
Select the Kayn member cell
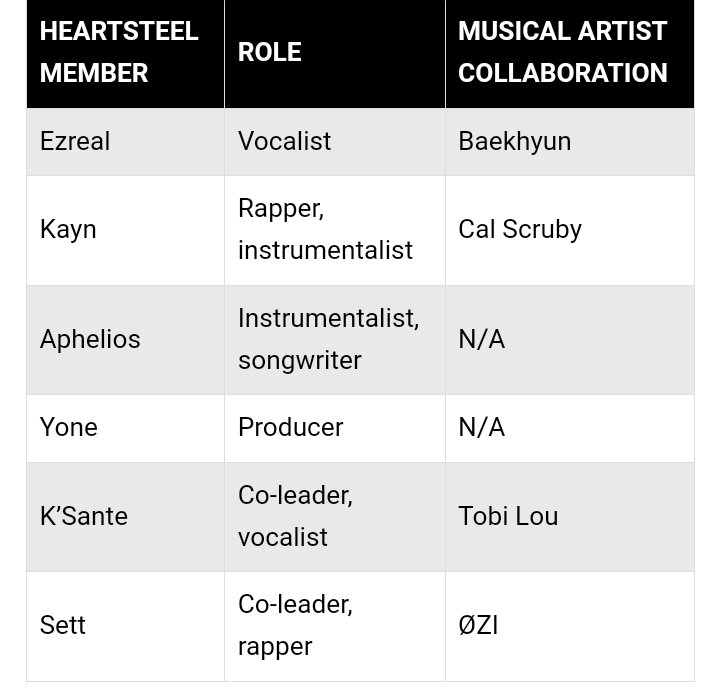[68, 229]
